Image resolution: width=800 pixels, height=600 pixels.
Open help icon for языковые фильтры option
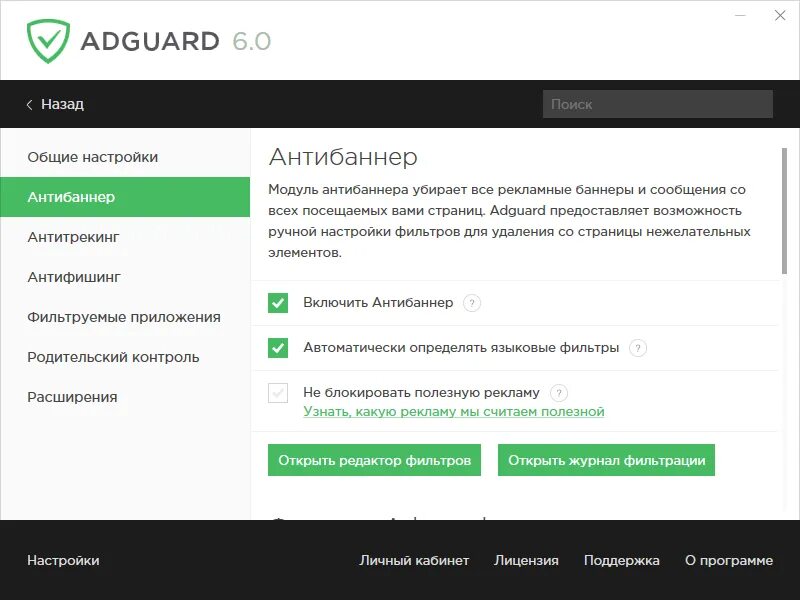[x=638, y=348]
